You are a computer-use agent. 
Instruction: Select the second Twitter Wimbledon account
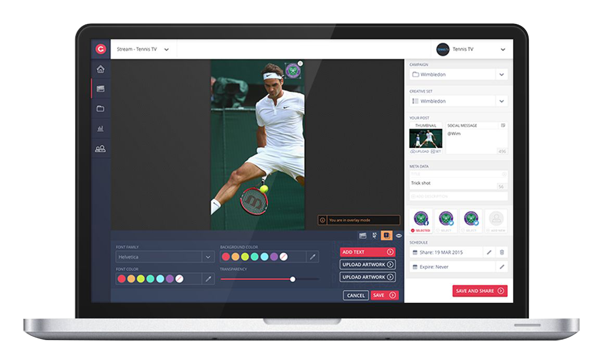point(471,221)
